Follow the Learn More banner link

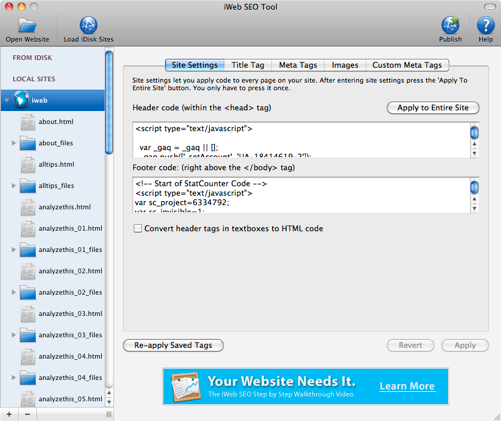[407, 386]
